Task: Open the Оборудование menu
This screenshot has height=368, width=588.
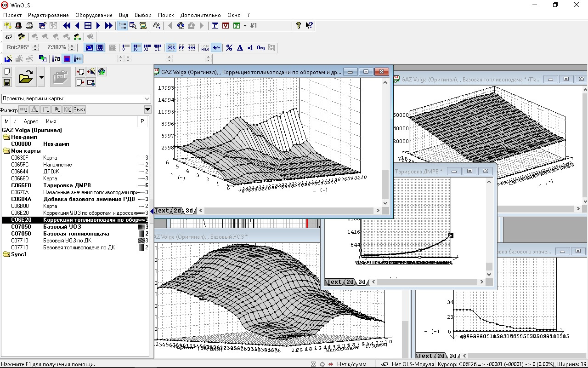Action: click(94, 15)
